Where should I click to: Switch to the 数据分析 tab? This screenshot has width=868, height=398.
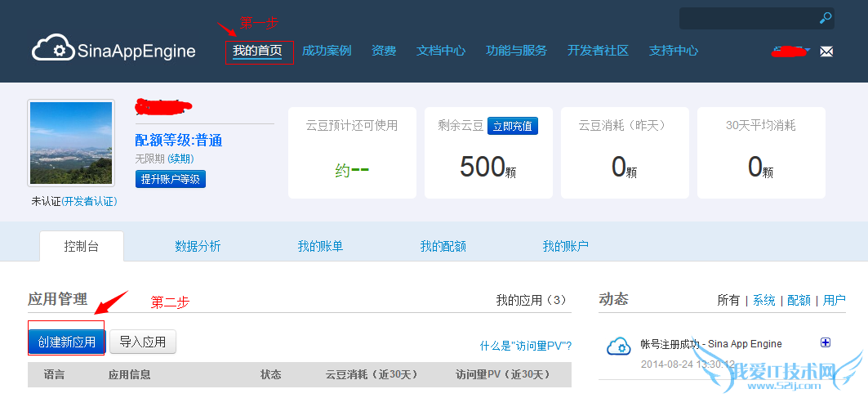click(x=198, y=246)
